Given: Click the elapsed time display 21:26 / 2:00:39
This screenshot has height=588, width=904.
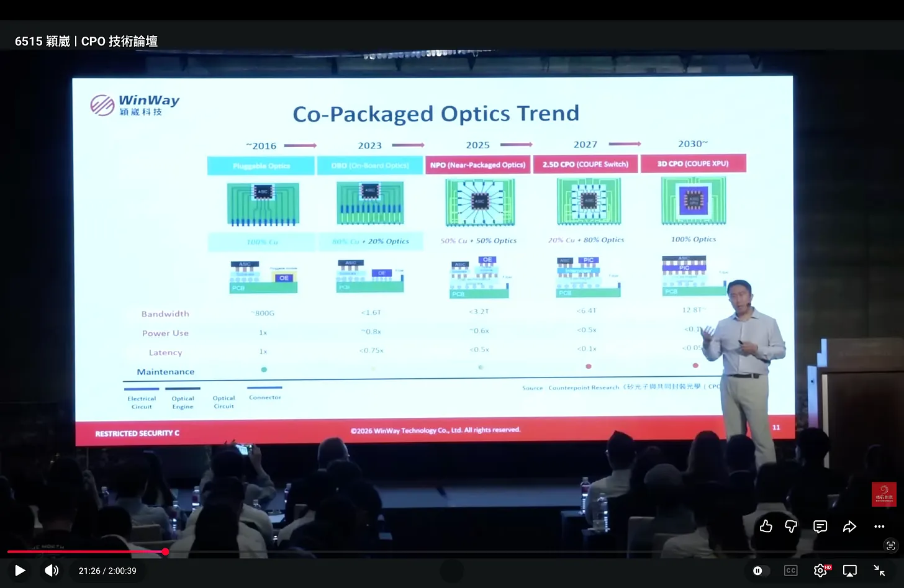Looking at the screenshot, I should (107, 571).
